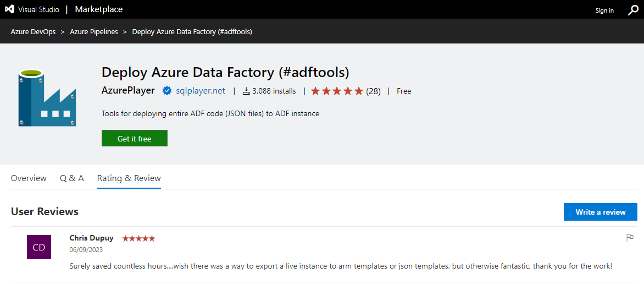The width and height of the screenshot is (644, 284).
Task: Click the User Reviews heading
Action: pos(45,211)
